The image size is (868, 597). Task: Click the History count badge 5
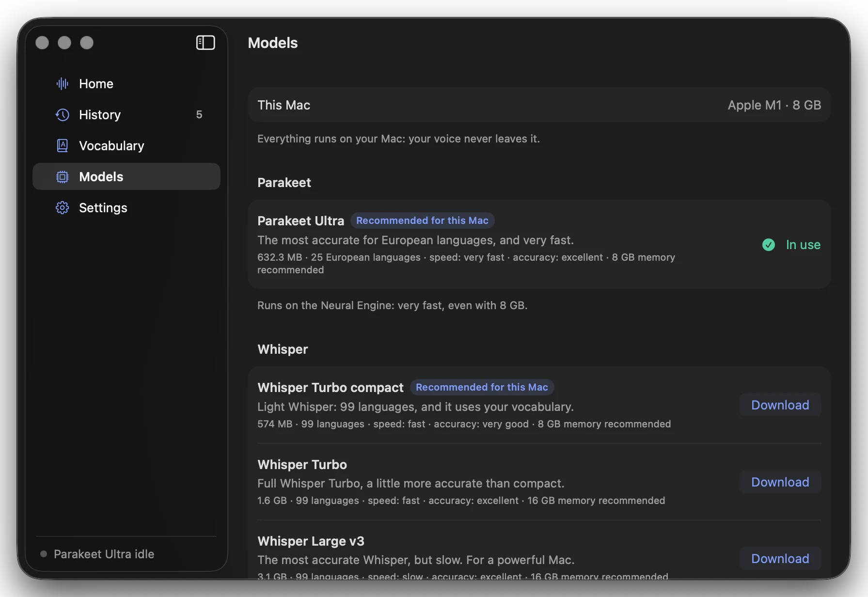(x=199, y=115)
